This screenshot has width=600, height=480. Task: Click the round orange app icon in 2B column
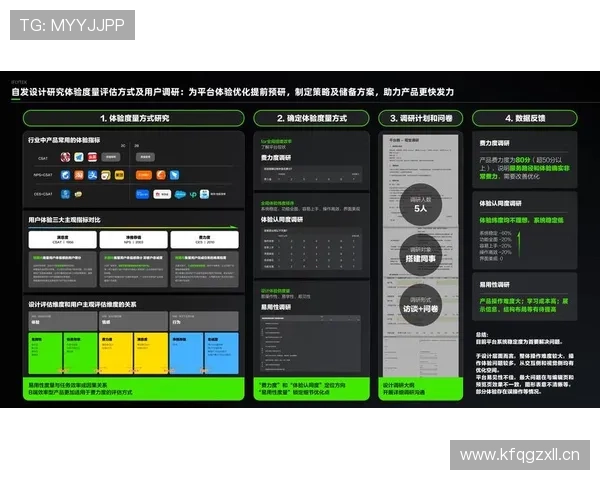[x=161, y=175]
